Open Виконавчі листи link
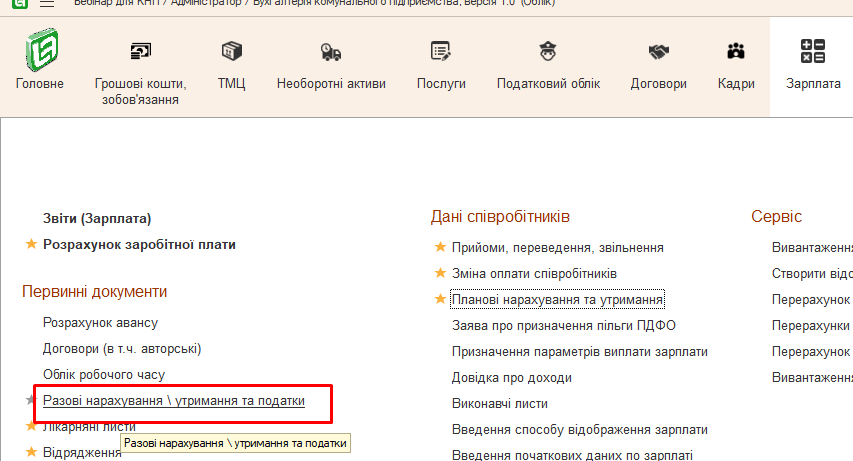This screenshot has height=461, width=853. (x=499, y=404)
